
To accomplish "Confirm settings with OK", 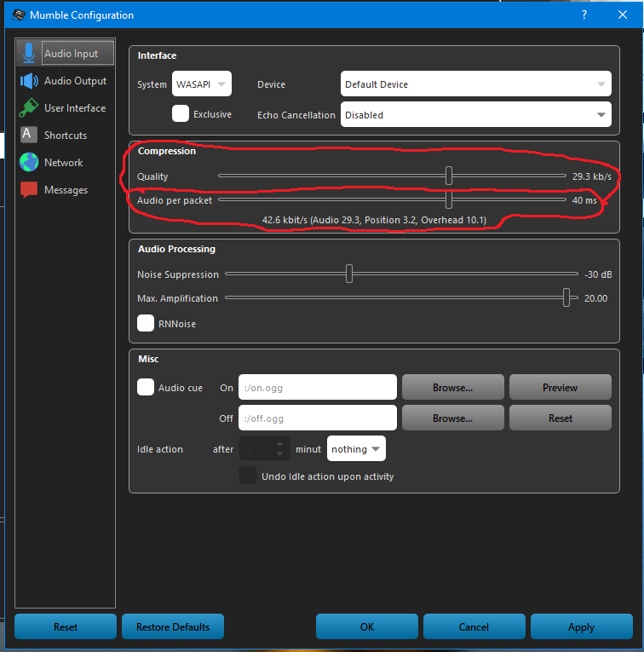I will (367, 626).
